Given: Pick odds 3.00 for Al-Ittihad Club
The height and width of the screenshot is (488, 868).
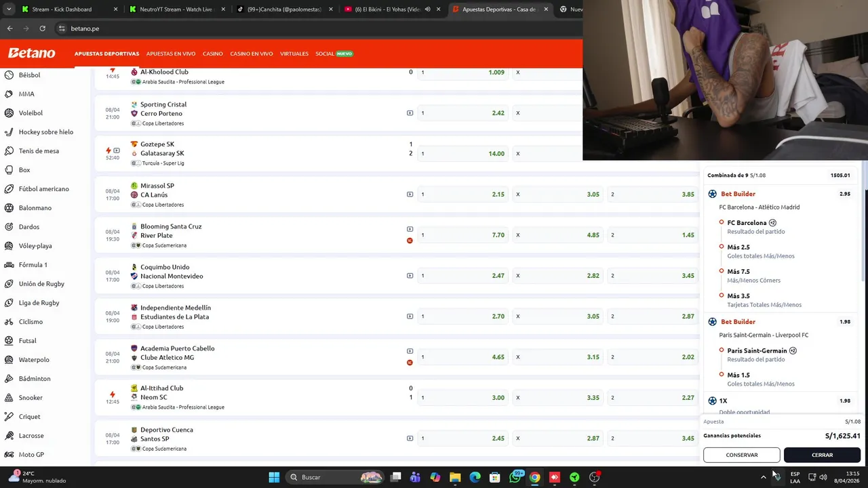Looking at the screenshot, I should pos(462,398).
